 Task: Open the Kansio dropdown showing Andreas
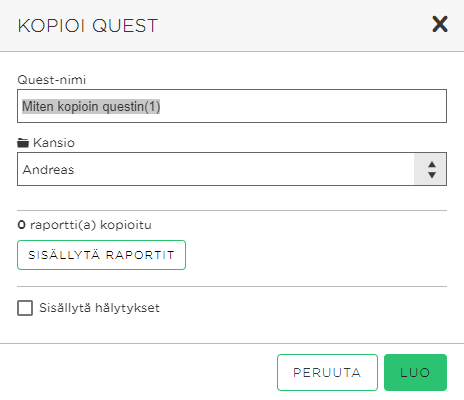[x=232, y=169]
